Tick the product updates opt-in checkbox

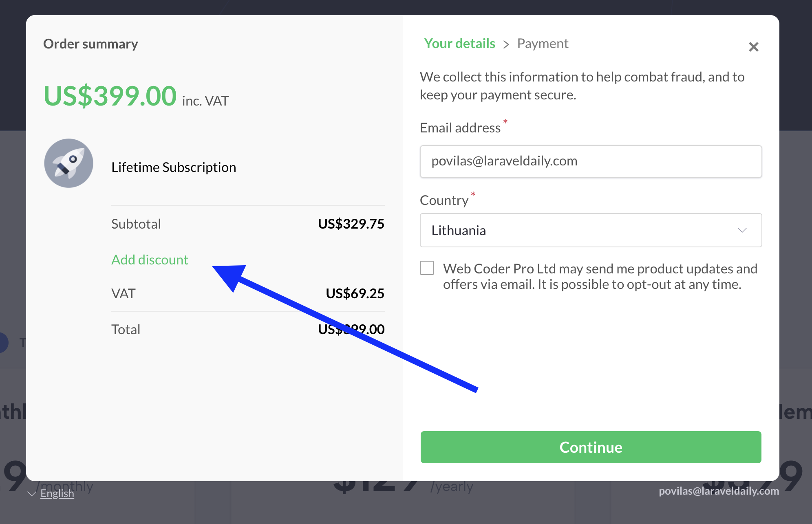427,268
